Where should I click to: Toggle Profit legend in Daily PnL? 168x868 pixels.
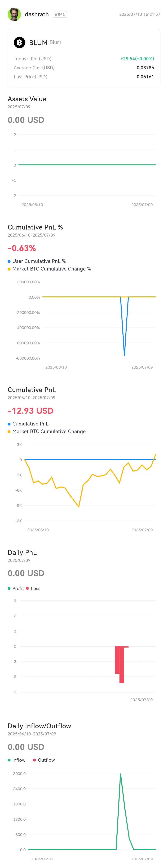[x=16, y=588]
